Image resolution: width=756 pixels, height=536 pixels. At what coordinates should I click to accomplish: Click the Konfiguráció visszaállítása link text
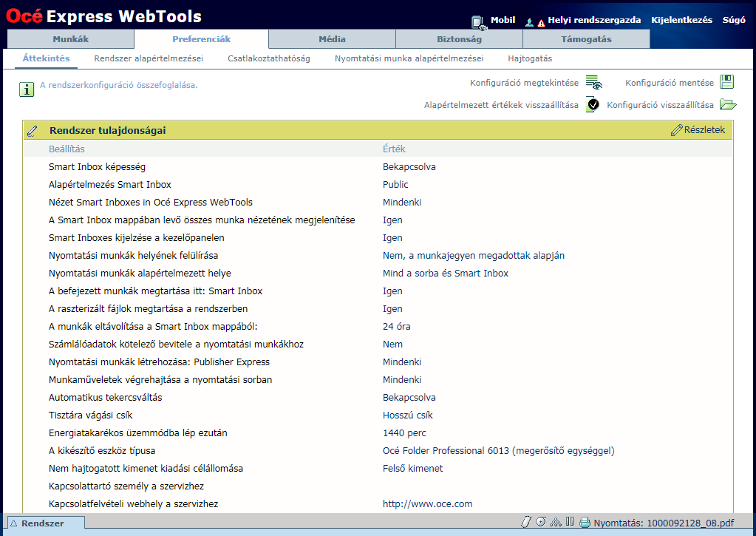[660, 105]
